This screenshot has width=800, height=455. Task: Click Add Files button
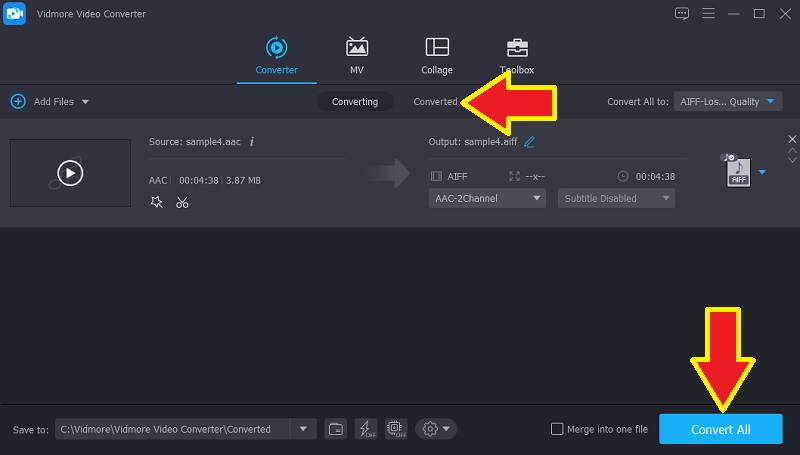coord(49,102)
